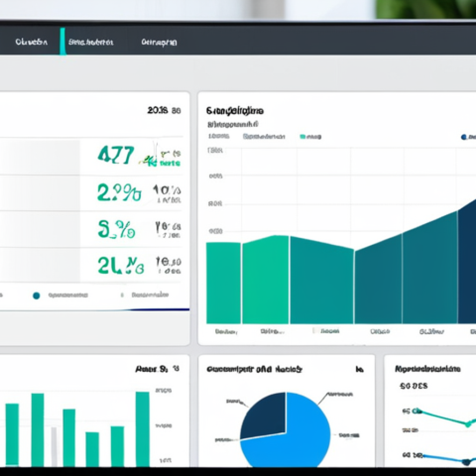Viewport: 476px width, 476px height.
Task: Switch to the leftmost navigation tab
Action: click(31, 41)
